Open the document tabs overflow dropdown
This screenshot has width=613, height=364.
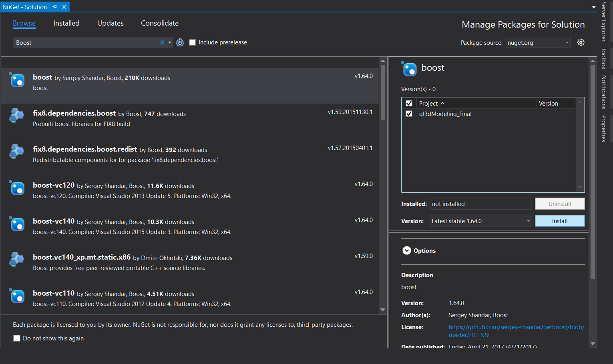point(593,7)
